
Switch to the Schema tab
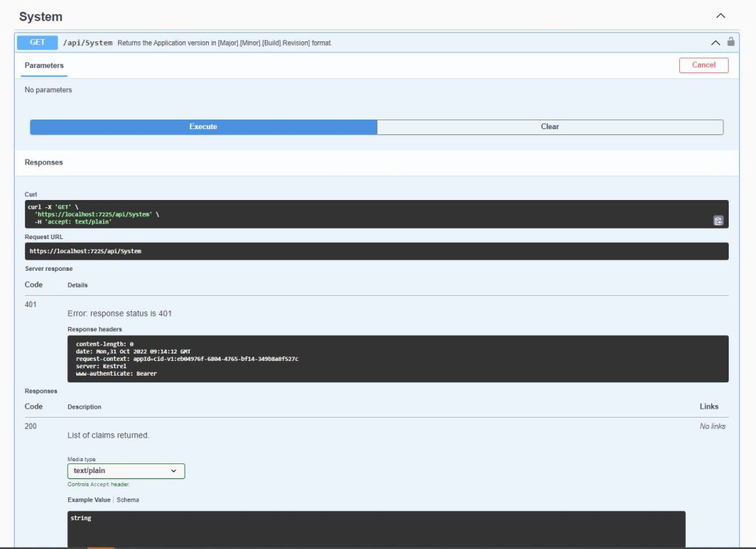[x=128, y=500]
